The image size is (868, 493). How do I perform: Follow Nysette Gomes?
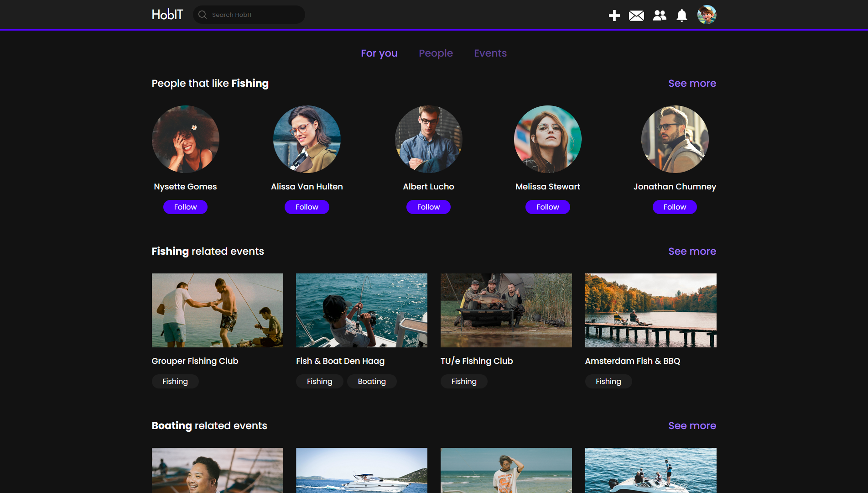point(185,207)
